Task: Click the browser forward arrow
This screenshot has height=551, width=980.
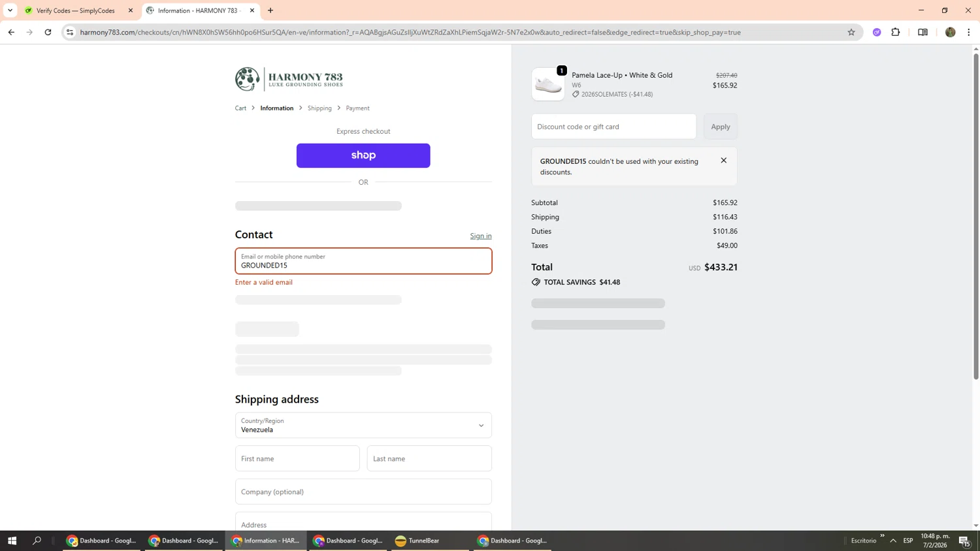Action: (29, 32)
